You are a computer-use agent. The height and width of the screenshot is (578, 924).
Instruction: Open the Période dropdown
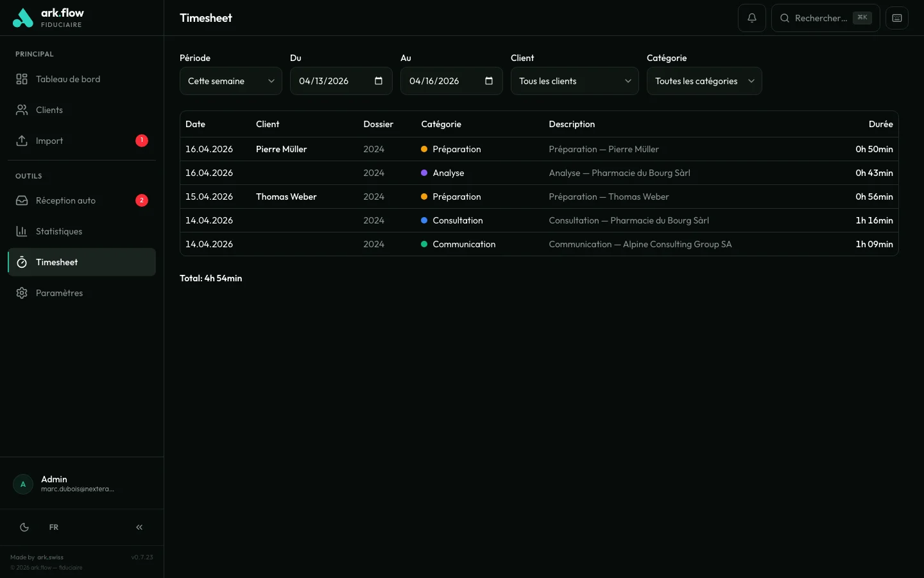230,81
